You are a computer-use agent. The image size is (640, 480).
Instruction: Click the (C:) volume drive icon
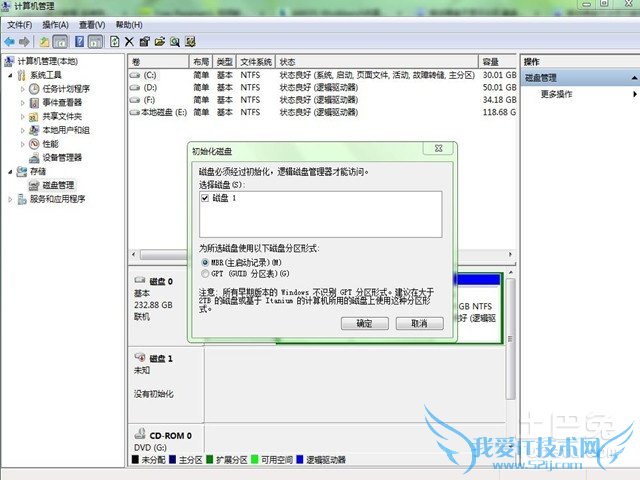tap(135, 76)
